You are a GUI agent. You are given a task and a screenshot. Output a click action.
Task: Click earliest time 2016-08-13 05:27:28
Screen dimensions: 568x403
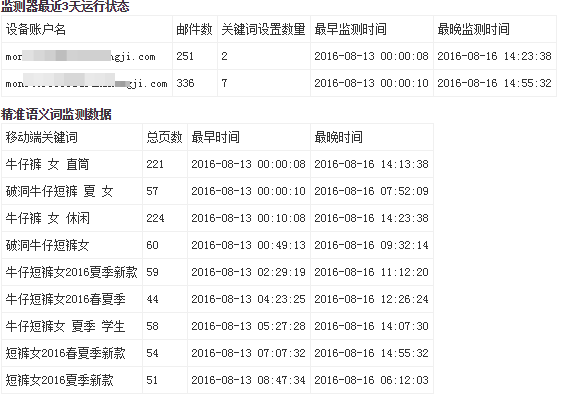click(248, 326)
